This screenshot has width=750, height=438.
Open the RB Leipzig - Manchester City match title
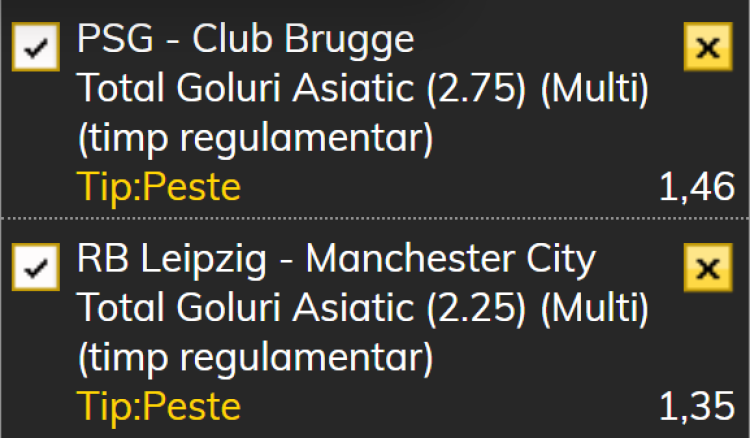point(336,260)
